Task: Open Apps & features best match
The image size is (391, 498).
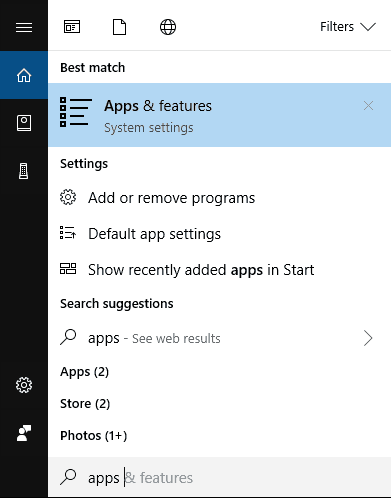Action: pos(219,115)
